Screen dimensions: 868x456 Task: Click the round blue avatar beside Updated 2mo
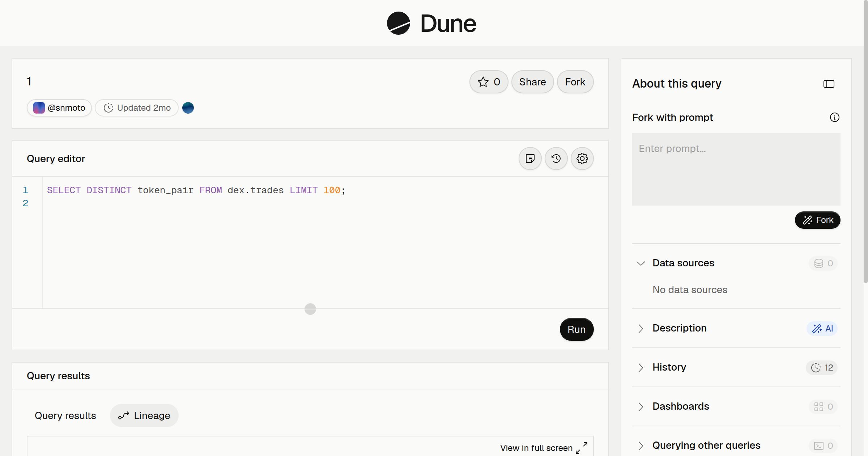click(188, 108)
